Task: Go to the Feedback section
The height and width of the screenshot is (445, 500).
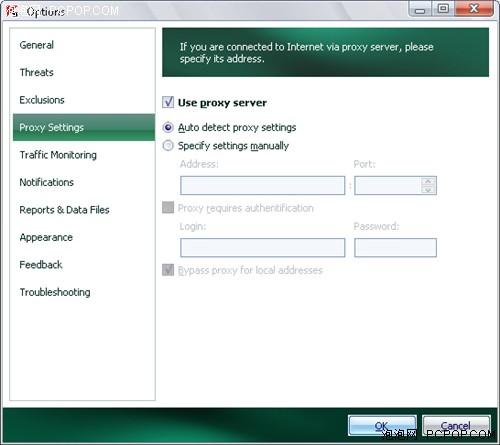Action: click(x=41, y=265)
